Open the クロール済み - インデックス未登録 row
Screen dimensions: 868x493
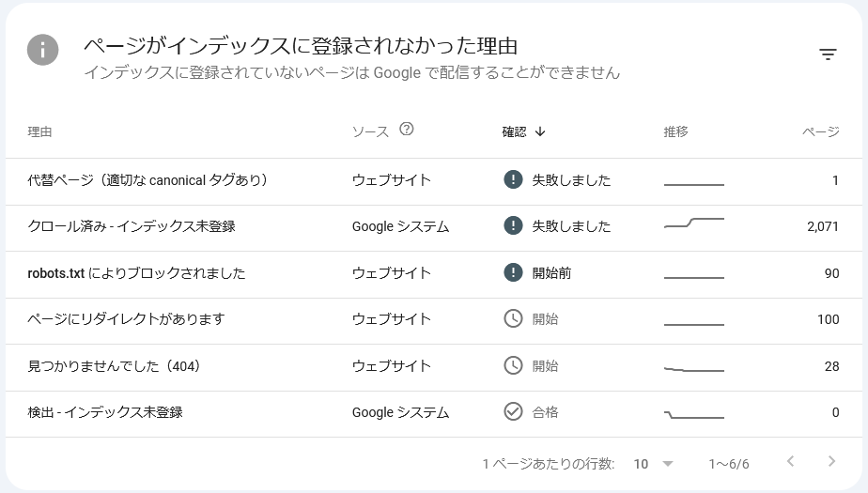pyautogui.click(x=434, y=228)
